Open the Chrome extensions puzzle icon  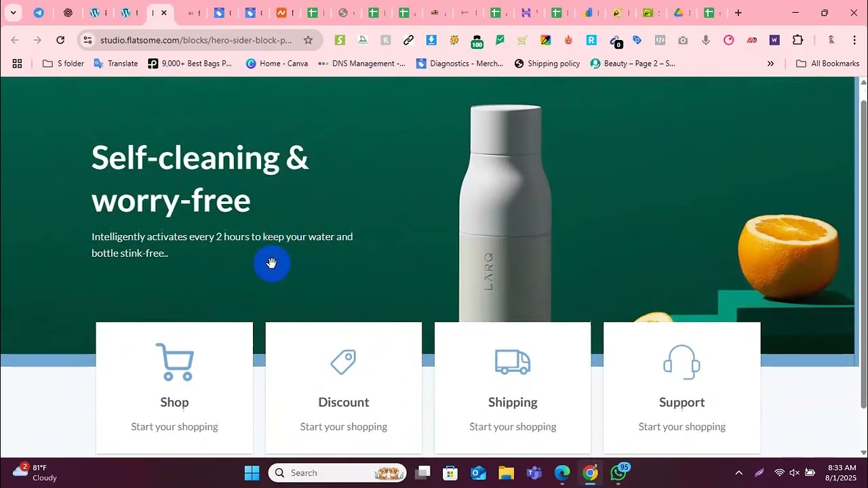[x=798, y=40]
